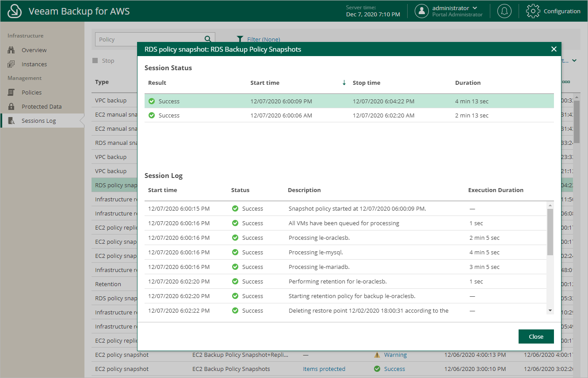Click the 'Processing le-mariadb.' log description

click(319, 267)
